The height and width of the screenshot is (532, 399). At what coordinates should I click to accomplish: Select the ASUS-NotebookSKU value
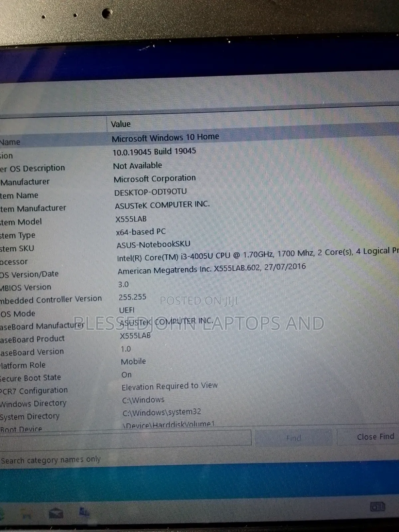click(153, 245)
